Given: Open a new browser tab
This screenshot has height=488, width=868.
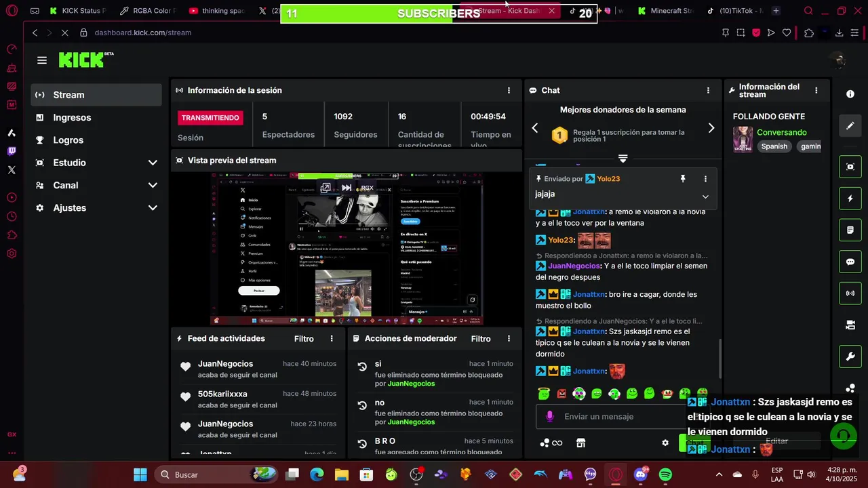Looking at the screenshot, I should pyautogui.click(x=776, y=11).
